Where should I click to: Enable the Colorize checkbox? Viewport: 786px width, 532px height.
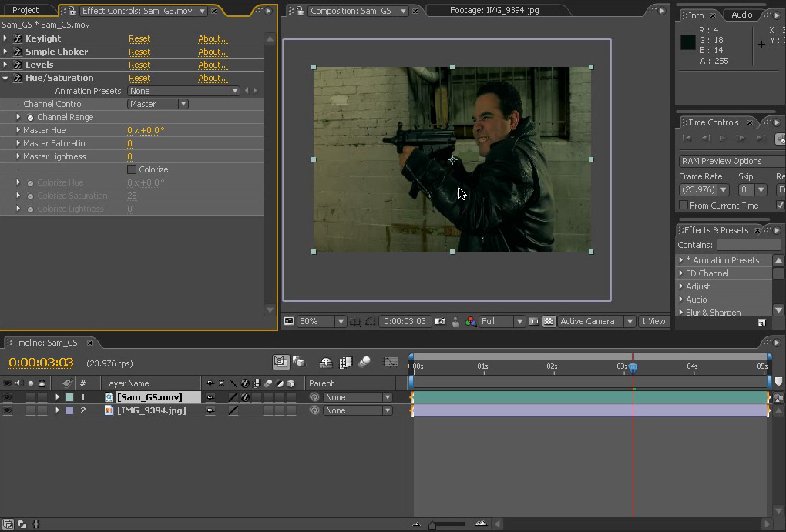pos(131,169)
